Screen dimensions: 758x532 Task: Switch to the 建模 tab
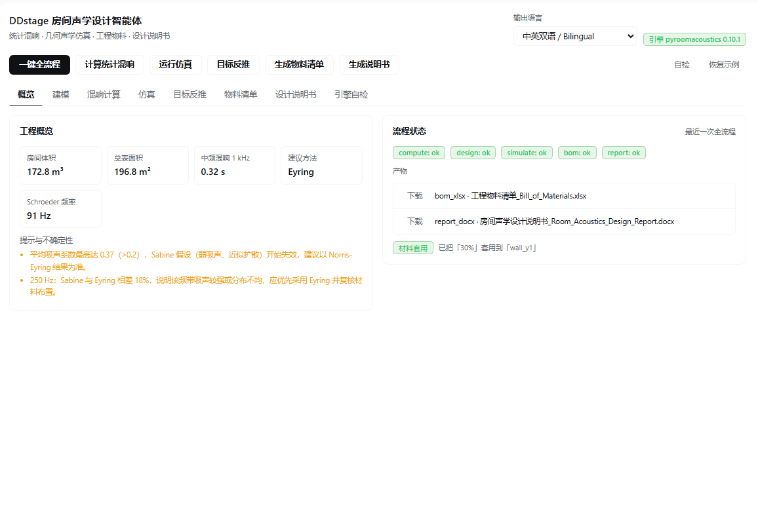[x=61, y=95]
